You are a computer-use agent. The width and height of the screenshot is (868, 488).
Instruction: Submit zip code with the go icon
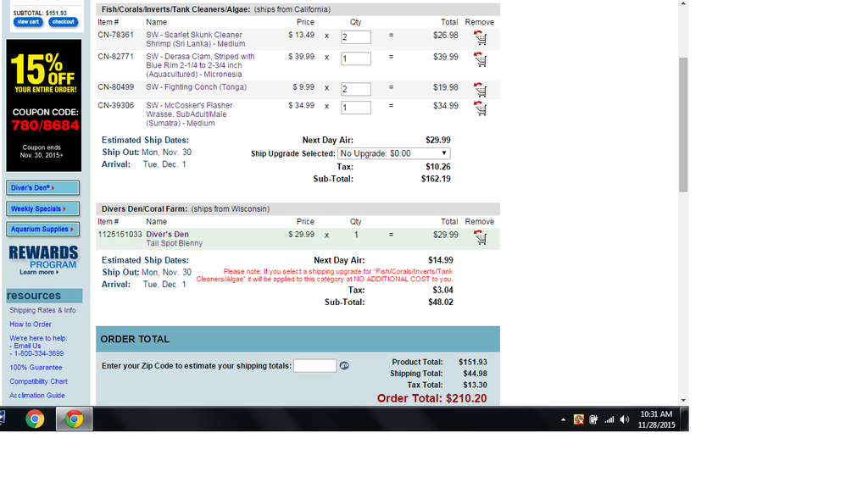coord(344,366)
